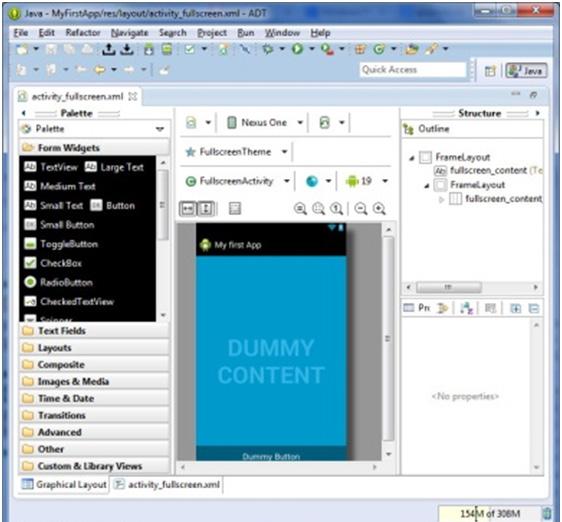The image size is (562, 522).
Task: Open the Project menu
Action: coord(212,33)
